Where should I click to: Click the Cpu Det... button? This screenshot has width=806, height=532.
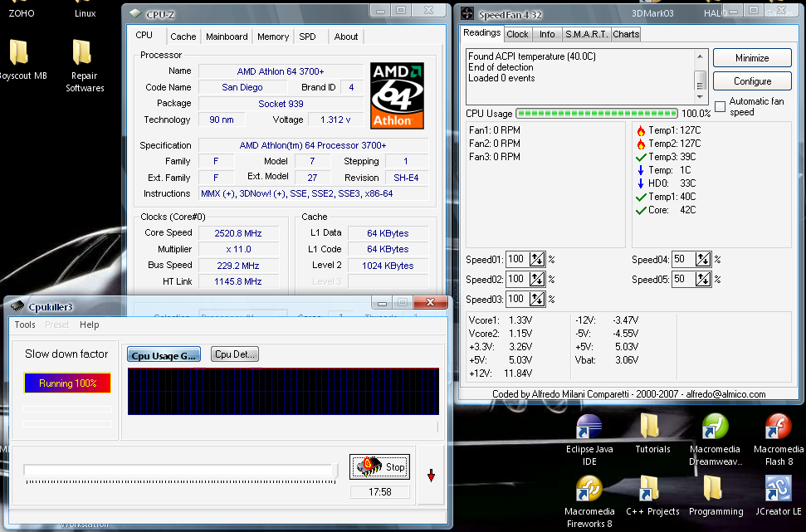coord(235,354)
